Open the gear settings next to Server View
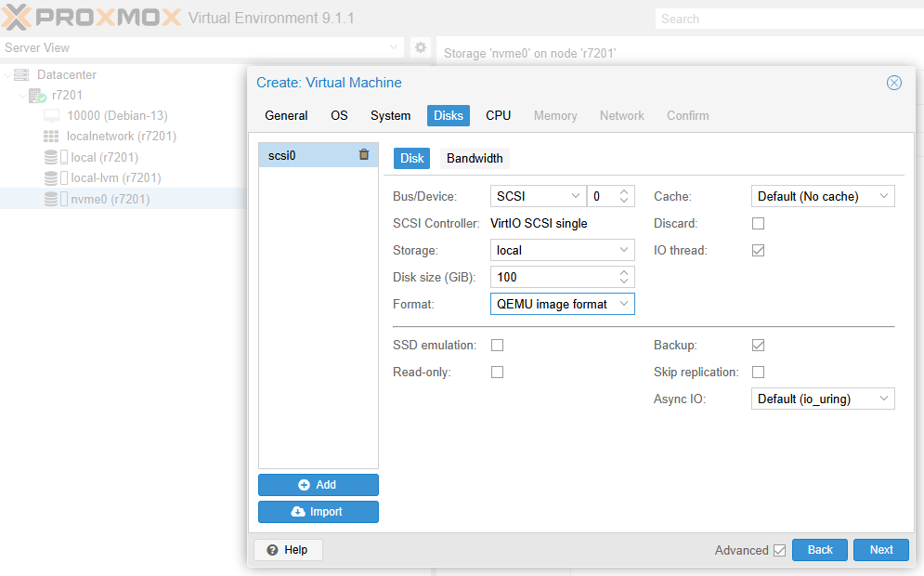The width and height of the screenshot is (924, 576). point(421,47)
